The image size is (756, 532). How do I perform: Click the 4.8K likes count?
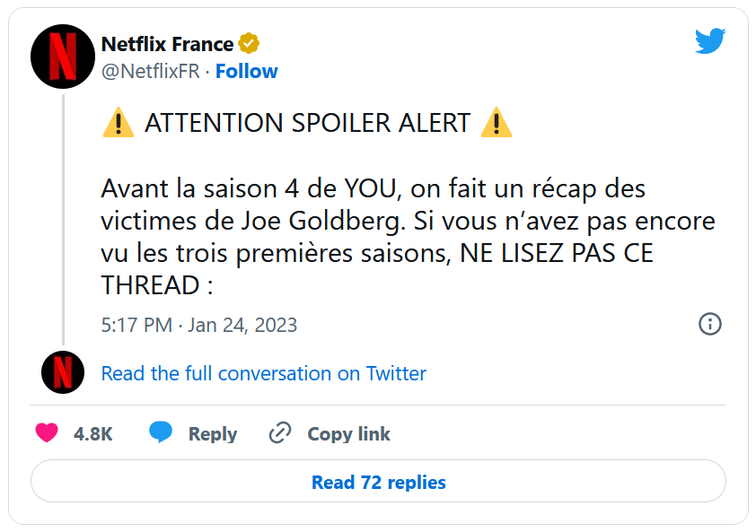click(92, 434)
